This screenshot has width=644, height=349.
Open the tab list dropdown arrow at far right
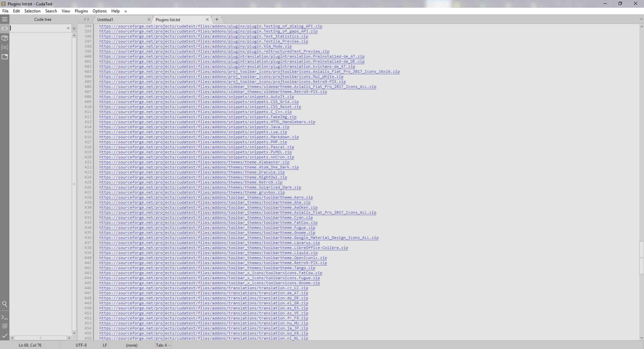coord(641,19)
